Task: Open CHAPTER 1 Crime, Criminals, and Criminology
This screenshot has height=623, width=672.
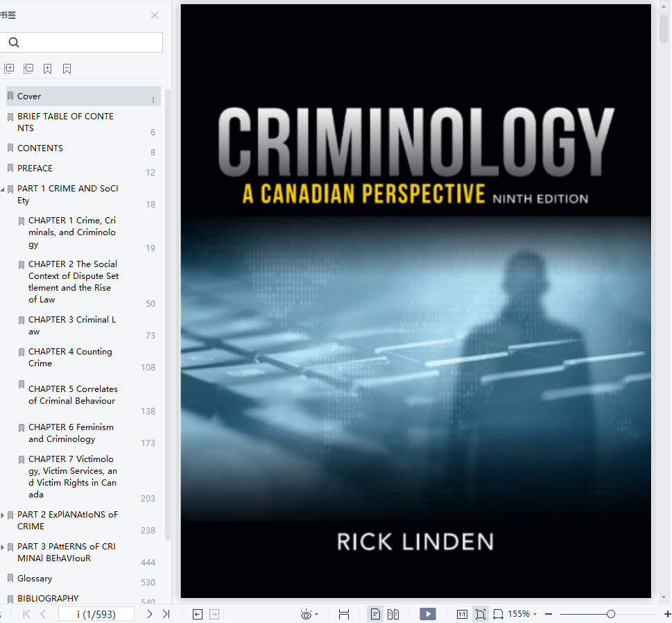Action: coord(72,232)
